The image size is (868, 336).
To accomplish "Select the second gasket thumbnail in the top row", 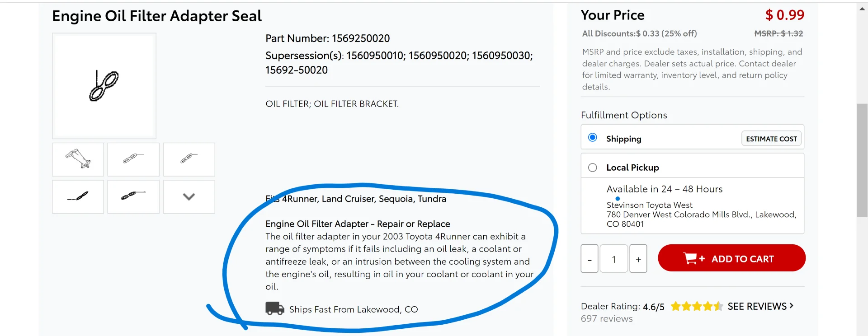I will pyautogui.click(x=133, y=159).
